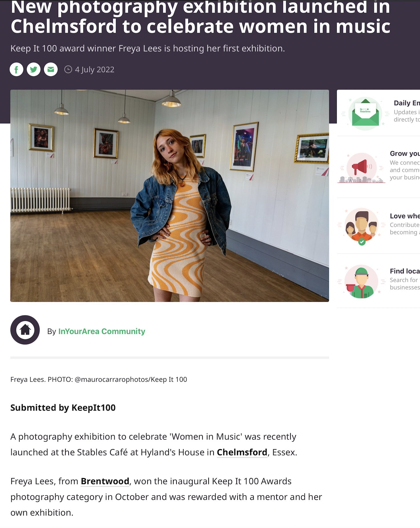Click the house author avatar icon
This screenshot has width=420, height=528.
[25, 330]
